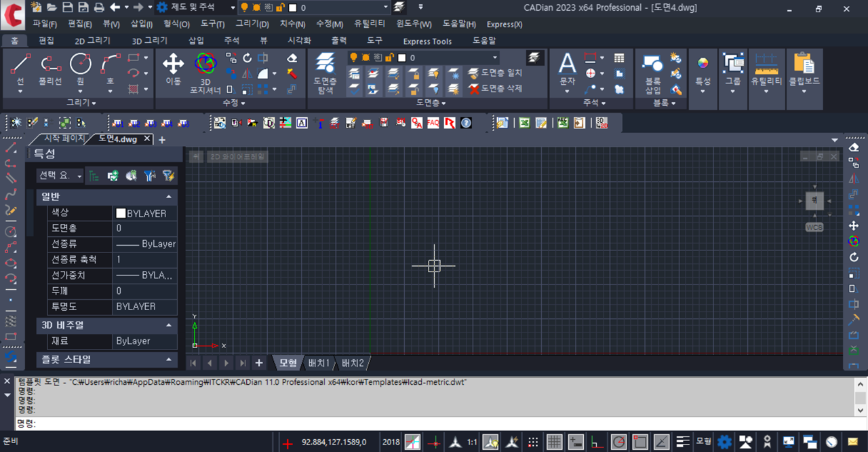Screen dimensions: 868x452
Task: Click the white BYLAYER color swatch
Action: pyautogui.click(x=121, y=213)
